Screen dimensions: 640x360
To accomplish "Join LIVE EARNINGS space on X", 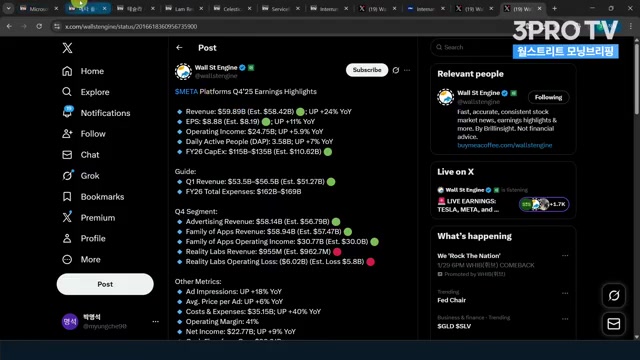I will (x=468, y=205).
